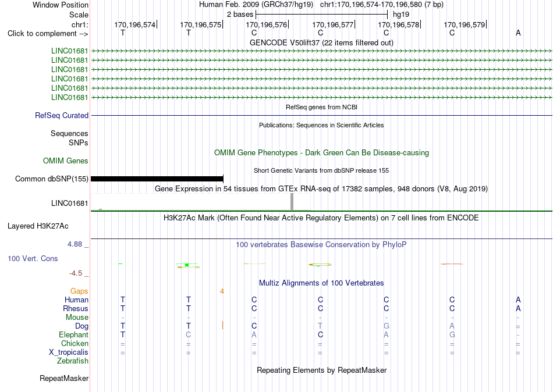Open the 'Short Genetic Variants from dbSNP' title
This screenshot has height=392, width=553.
coord(321,170)
